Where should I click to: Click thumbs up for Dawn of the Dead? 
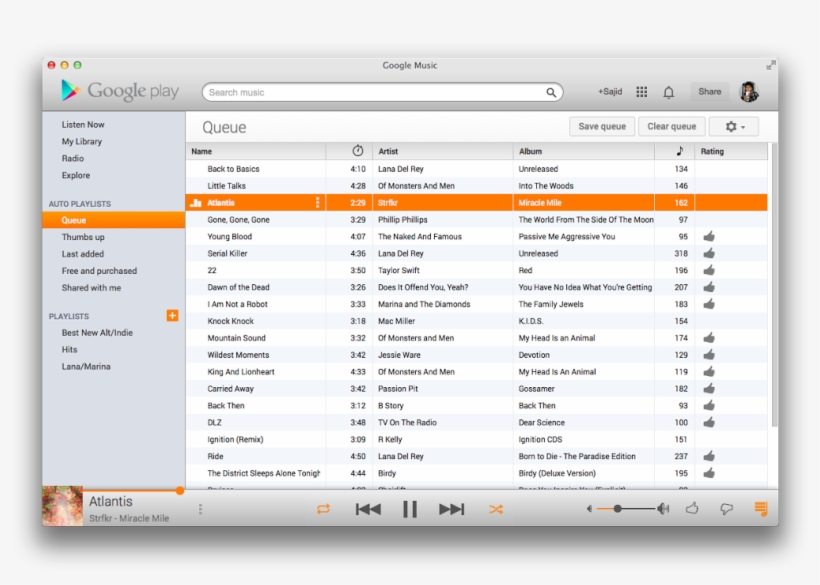point(709,287)
